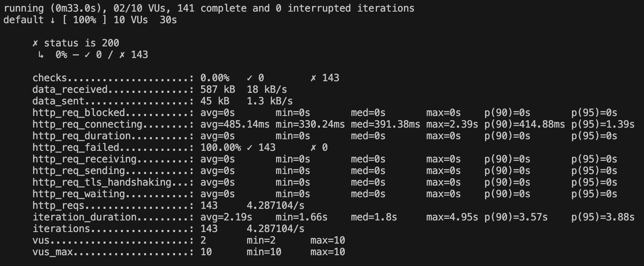Select the "data_received" metric label
Viewport: 644px width, 266px height.
(70, 89)
